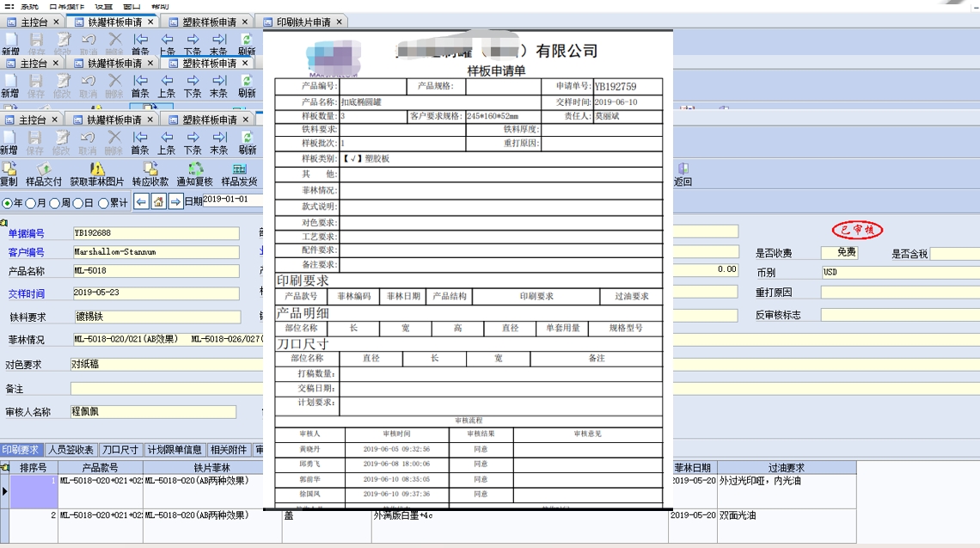Click the 审核人名称 field showing 程佩佩
The image size is (980, 548).
(153, 411)
